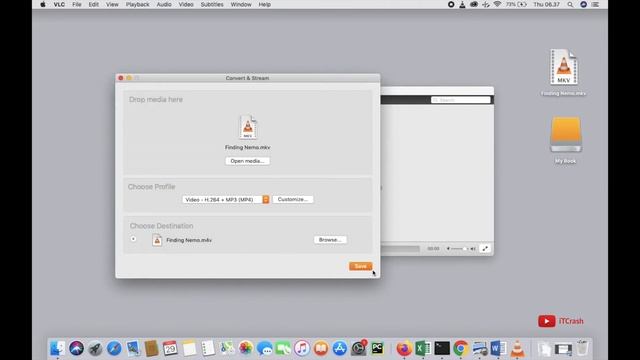Click the battery status indicator
Screen dimensions: 640x360
tap(516, 4)
